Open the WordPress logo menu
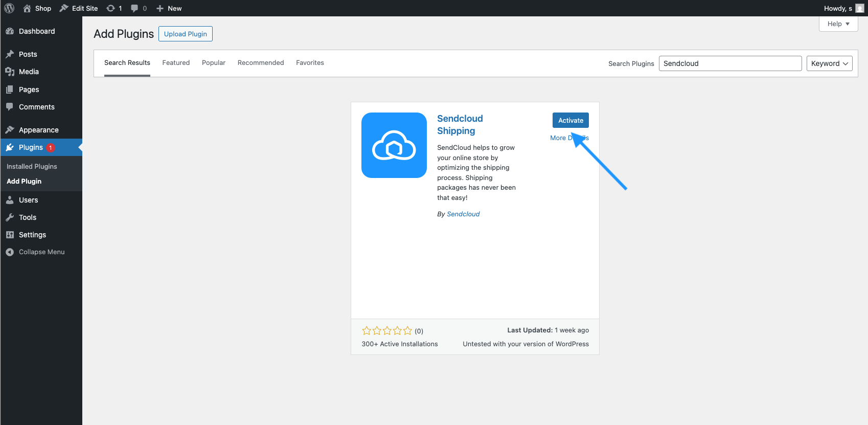Image resolution: width=868 pixels, height=425 pixels. pos(9,8)
